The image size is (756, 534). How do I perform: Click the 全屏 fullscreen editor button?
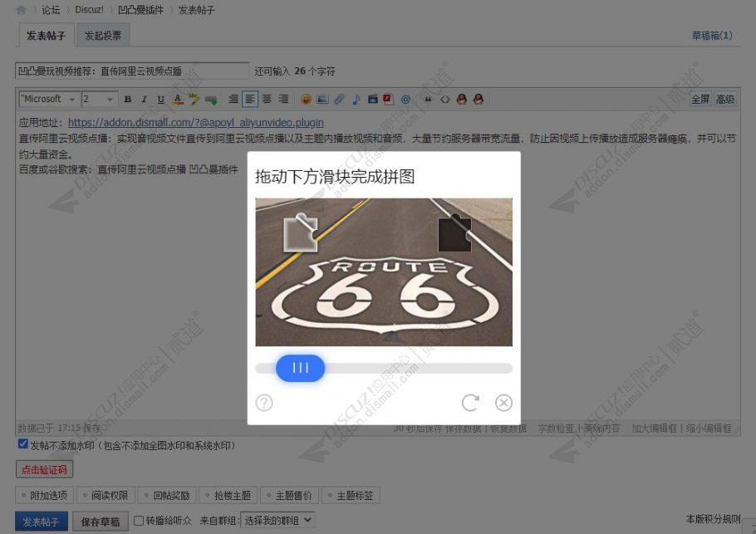[700, 100]
